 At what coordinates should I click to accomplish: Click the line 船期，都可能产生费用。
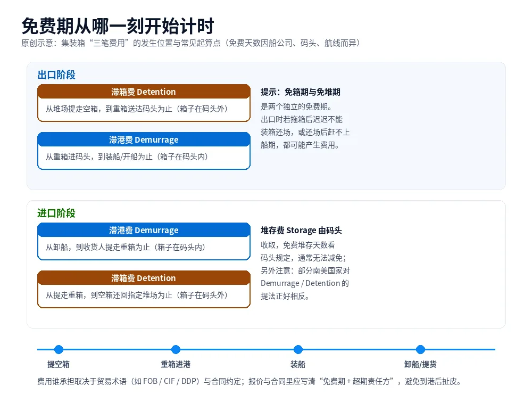[x=300, y=145]
